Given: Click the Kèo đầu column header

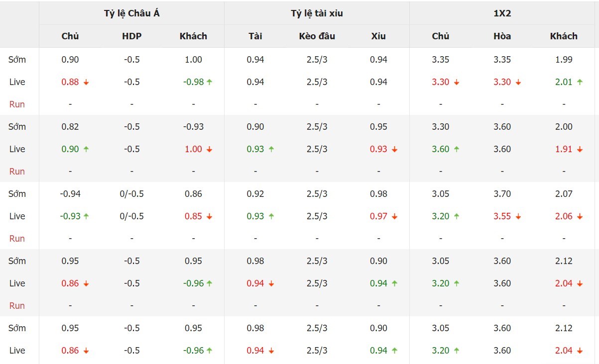Looking at the screenshot, I should (x=317, y=36).
